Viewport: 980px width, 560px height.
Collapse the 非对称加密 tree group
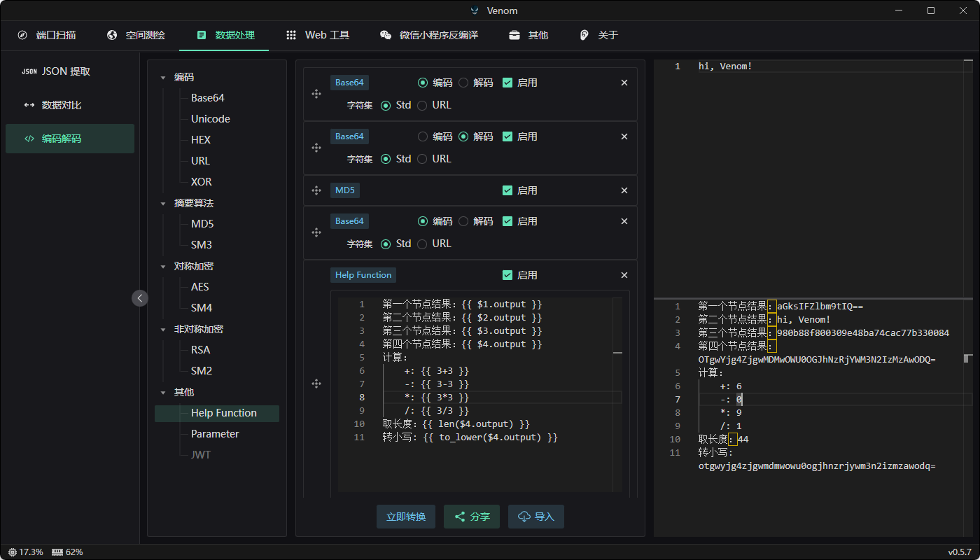(x=163, y=330)
